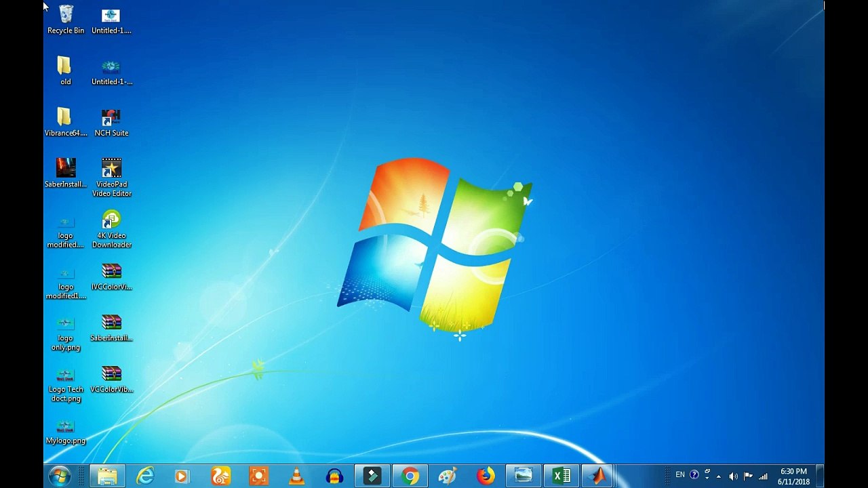Open MATLAB from the taskbar
The height and width of the screenshot is (488, 868).
(599, 476)
